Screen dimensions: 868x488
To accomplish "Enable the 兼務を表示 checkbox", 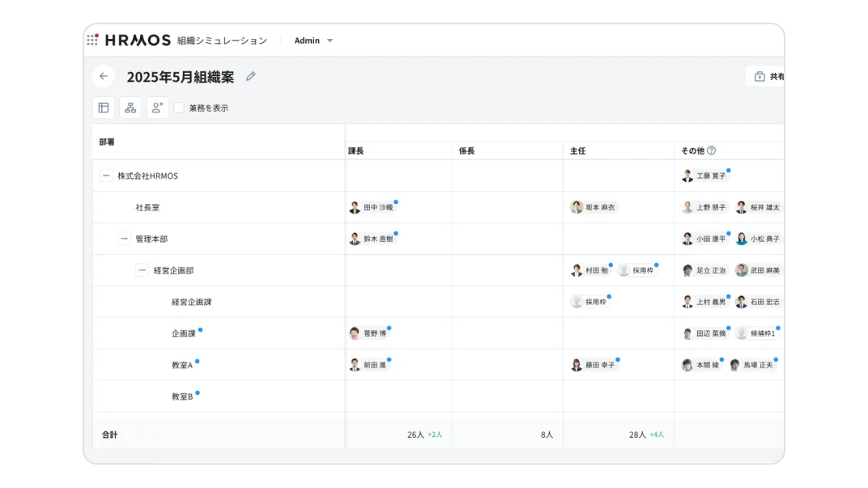I will [x=179, y=107].
